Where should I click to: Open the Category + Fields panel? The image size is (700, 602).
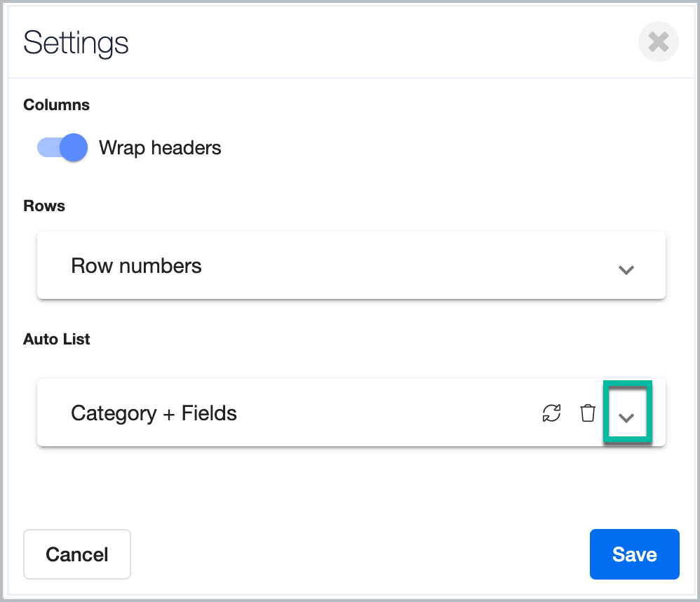pos(351,413)
